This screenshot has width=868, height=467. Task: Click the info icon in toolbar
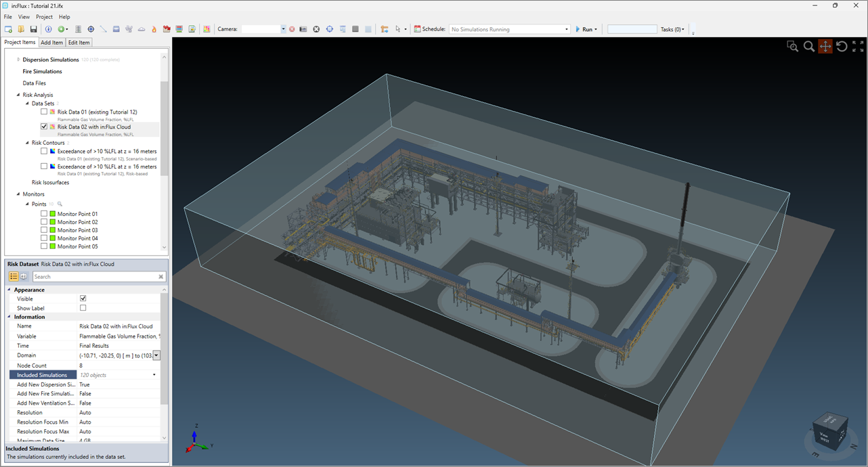click(48, 29)
